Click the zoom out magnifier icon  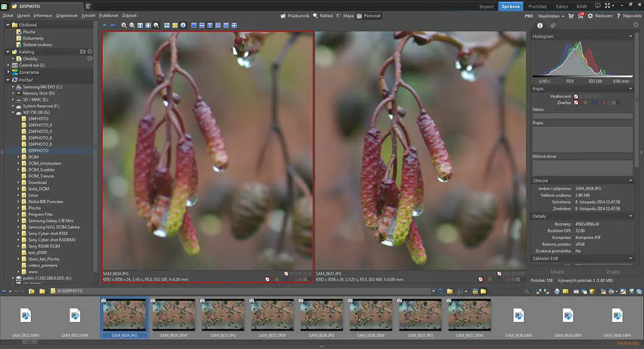(132, 25)
